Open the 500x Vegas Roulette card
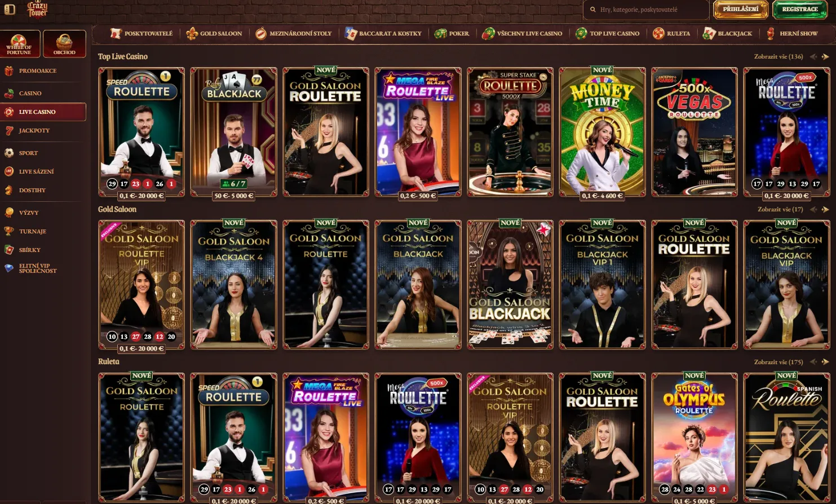836x504 pixels. 695,132
